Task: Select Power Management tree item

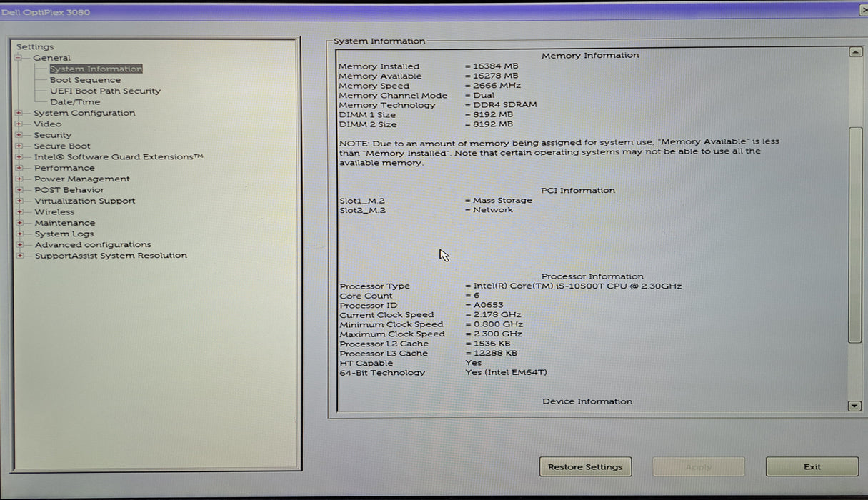Action: [x=82, y=179]
